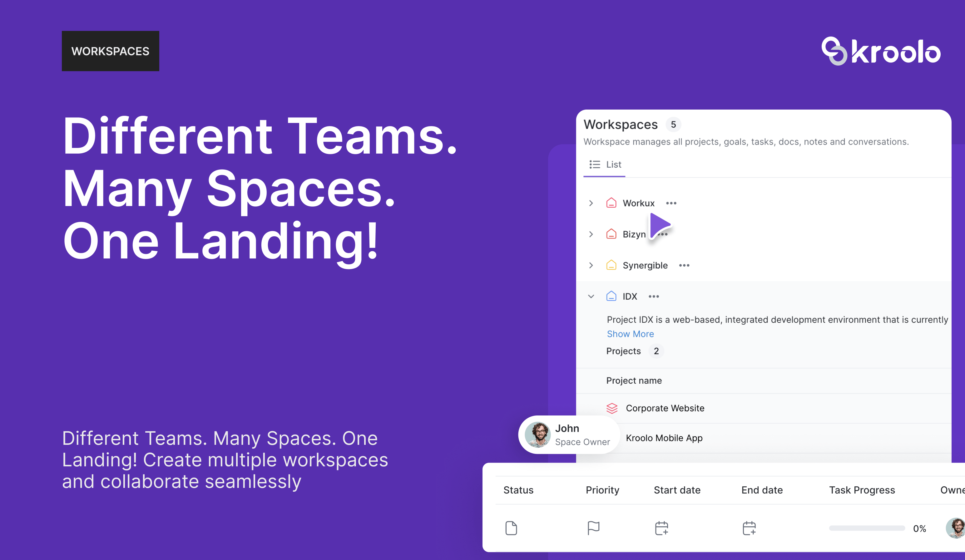The width and height of the screenshot is (965, 560).
Task: Expand the Synergible workspace row
Action: click(591, 265)
